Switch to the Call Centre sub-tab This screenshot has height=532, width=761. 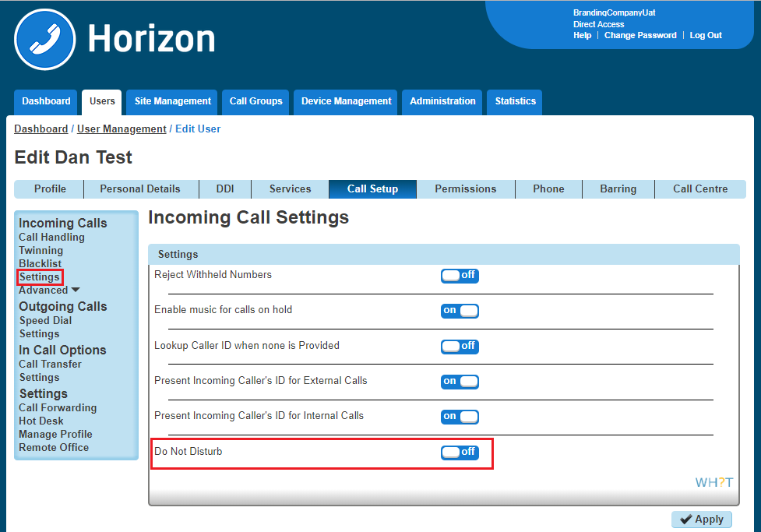point(699,188)
